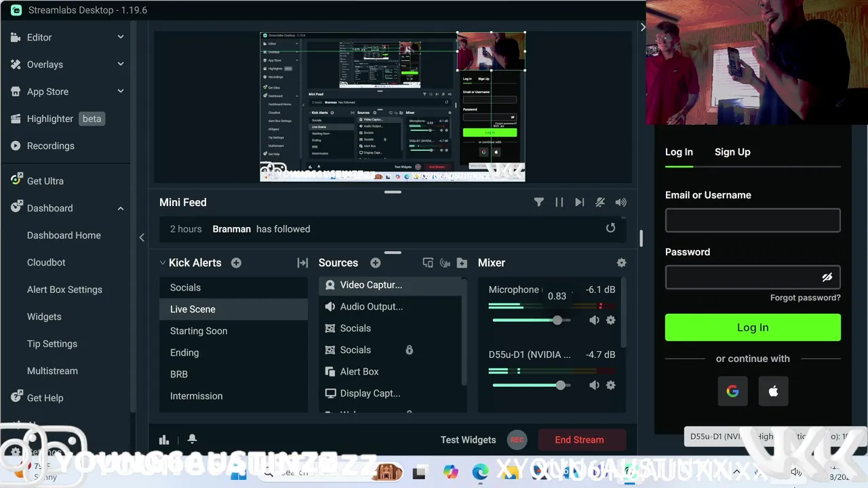Click the notifications bell in footer

coord(192,439)
